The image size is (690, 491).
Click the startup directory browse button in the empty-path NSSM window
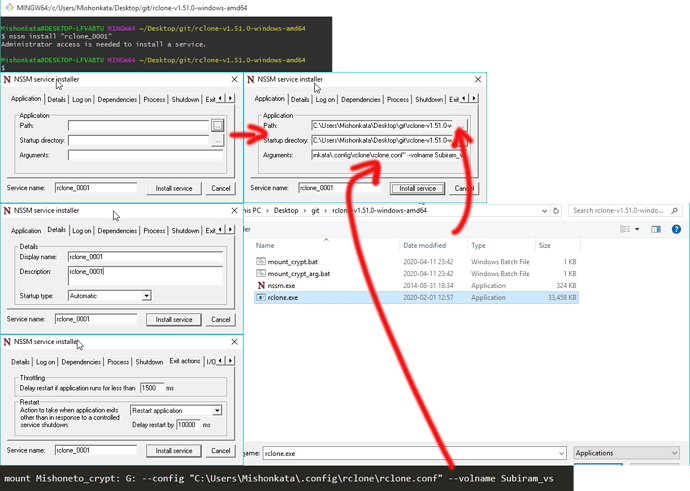pos(217,141)
